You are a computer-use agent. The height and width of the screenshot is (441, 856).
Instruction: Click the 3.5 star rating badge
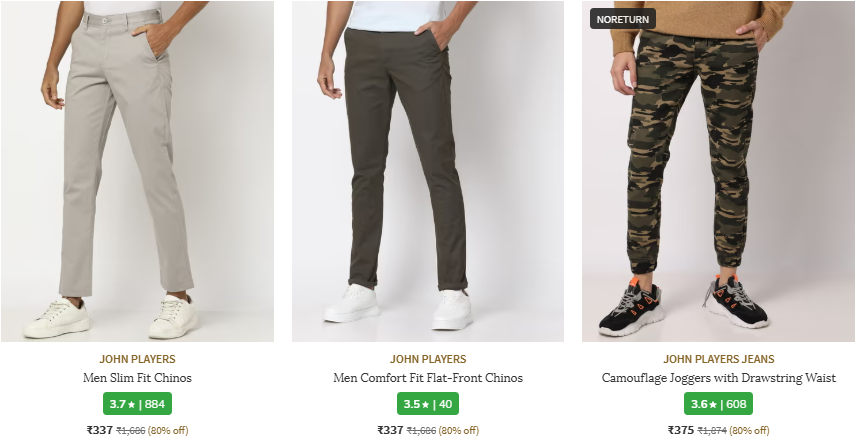tap(427, 404)
